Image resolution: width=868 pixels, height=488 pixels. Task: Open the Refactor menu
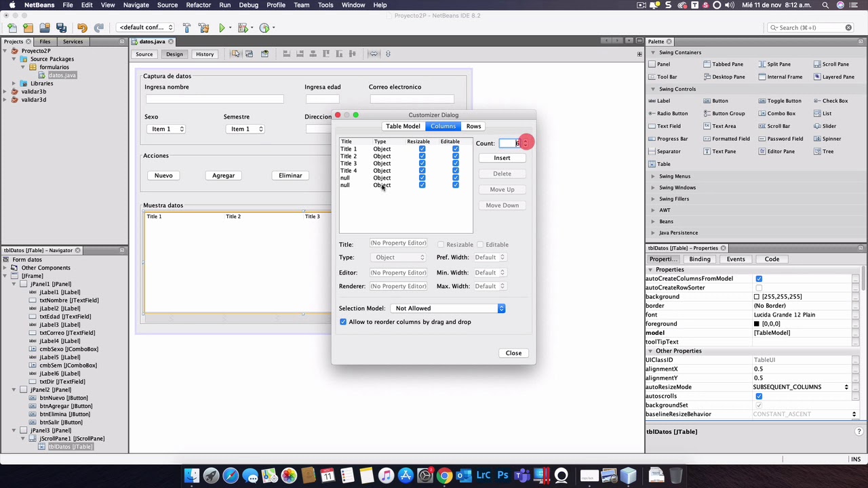click(x=198, y=5)
